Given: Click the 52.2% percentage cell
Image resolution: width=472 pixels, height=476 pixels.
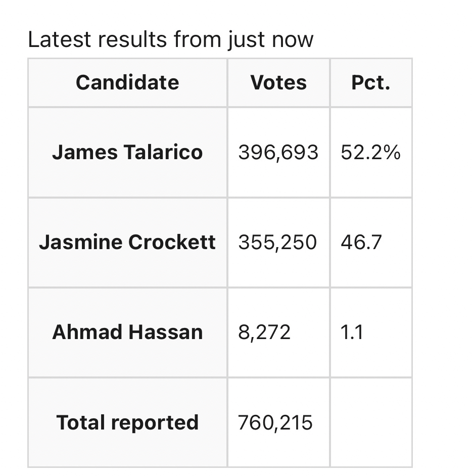Looking at the screenshot, I should point(370,152).
